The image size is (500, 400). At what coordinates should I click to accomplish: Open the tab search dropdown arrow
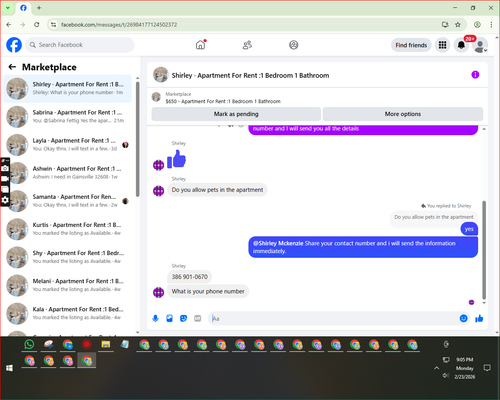tap(8, 8)
